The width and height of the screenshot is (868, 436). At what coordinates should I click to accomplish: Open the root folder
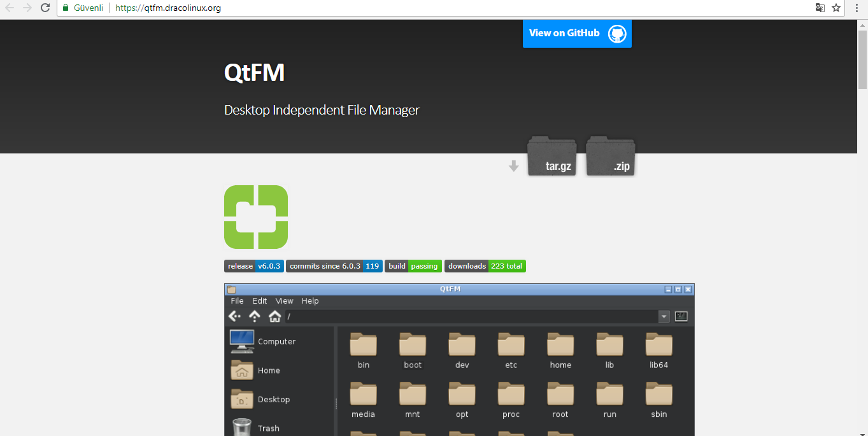pyautogui.click(x=560, y=400)
